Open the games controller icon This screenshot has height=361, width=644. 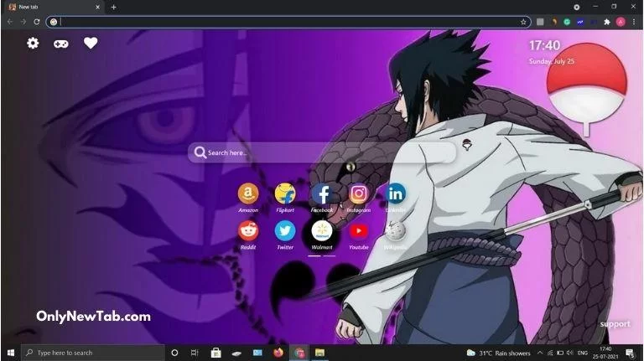pos(61,44)
